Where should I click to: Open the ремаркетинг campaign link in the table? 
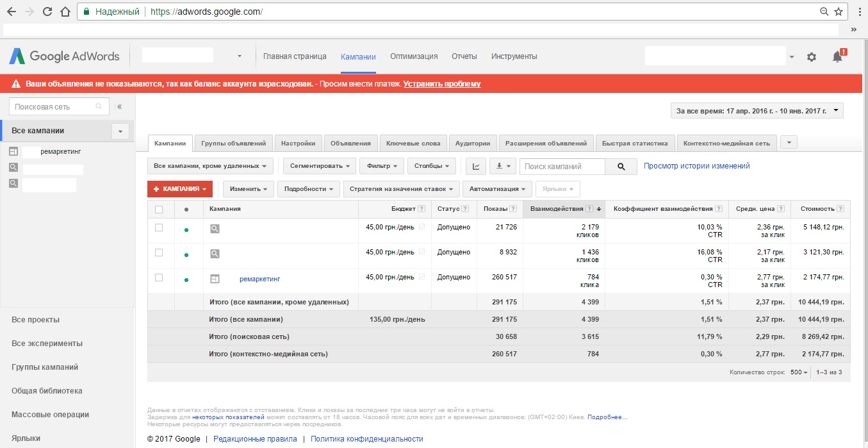[x=260, y=279]
